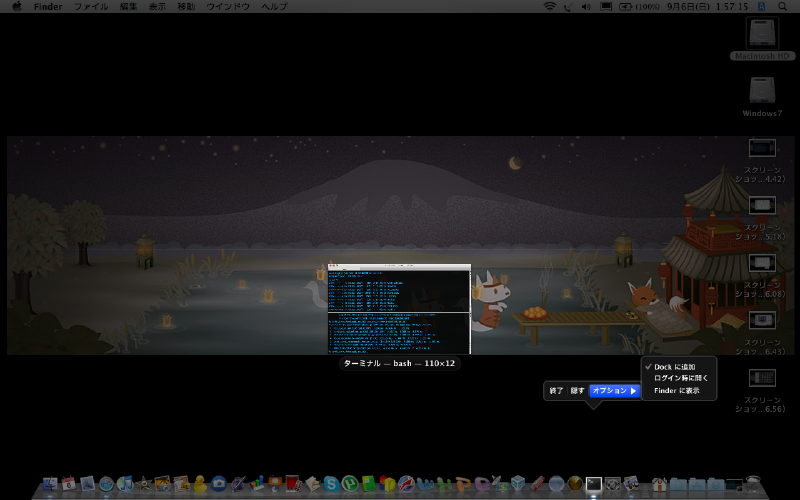
Task: Open the 'ウインドウ' menu
Action: point(228,7)
